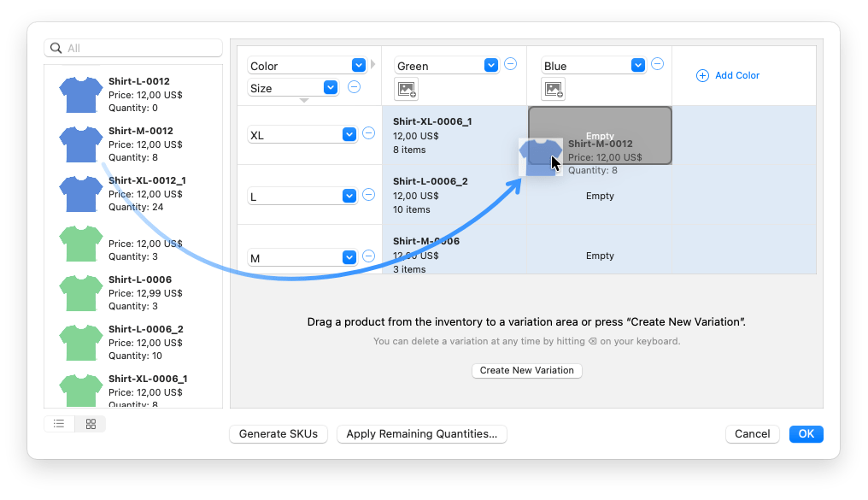Open the Color attribute dropdown

pyautogui.click(x=358, y=64)
